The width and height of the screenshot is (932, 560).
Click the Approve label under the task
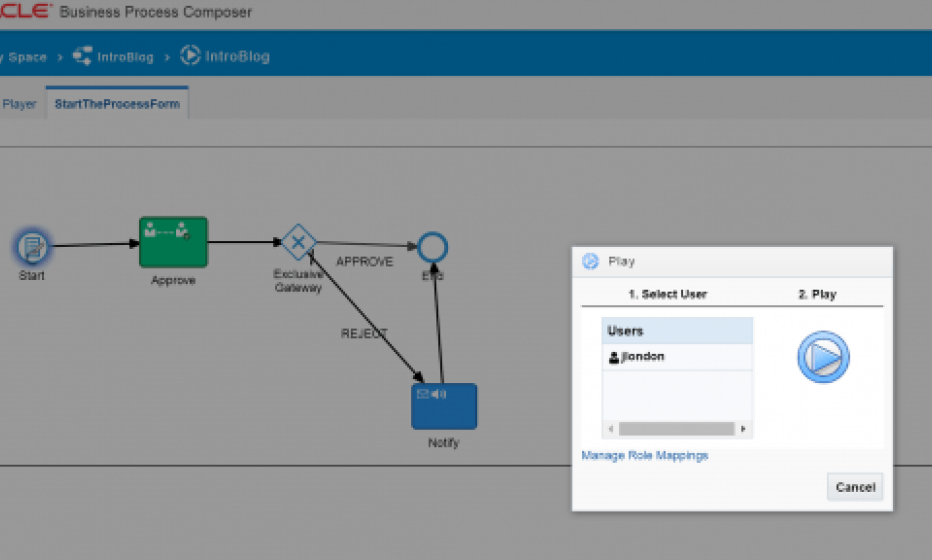pos(173,280)
